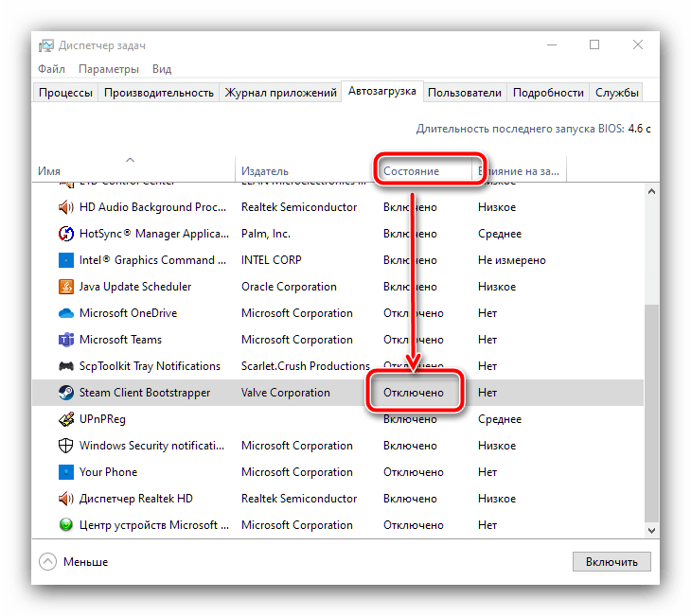Select the Steam Client Bootstrapper entry

[145, 393]
